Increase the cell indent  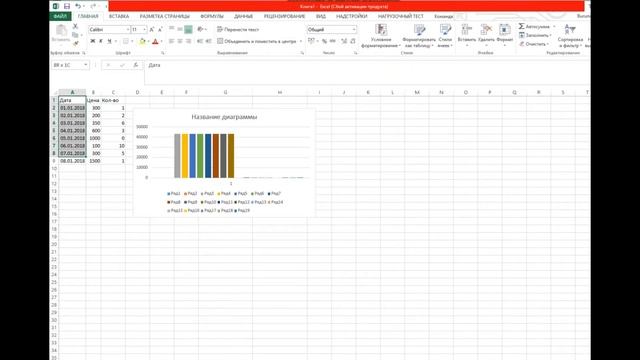click(209, 41)
